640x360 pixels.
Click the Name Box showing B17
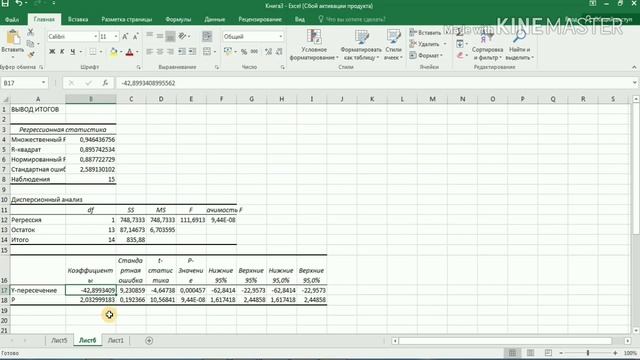coord(24,83)
